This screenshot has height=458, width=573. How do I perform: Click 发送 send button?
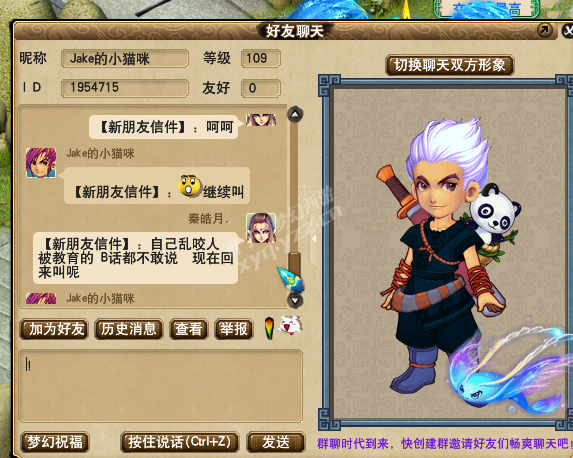click(x=276, y=442)
